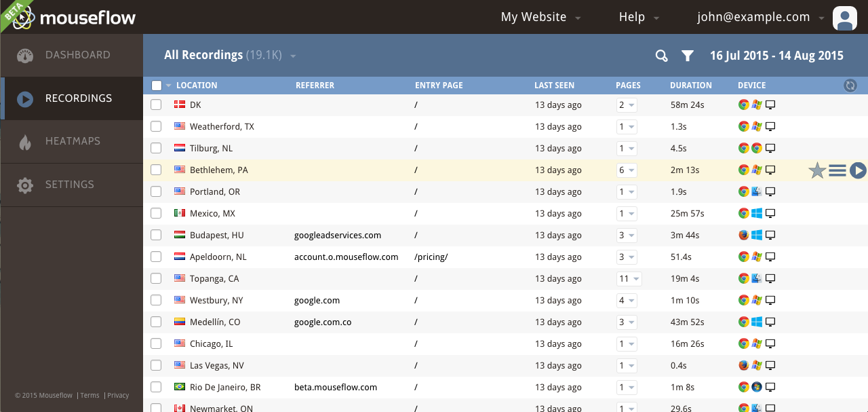Open the 11 pages dropdown for Topanga

629,278
